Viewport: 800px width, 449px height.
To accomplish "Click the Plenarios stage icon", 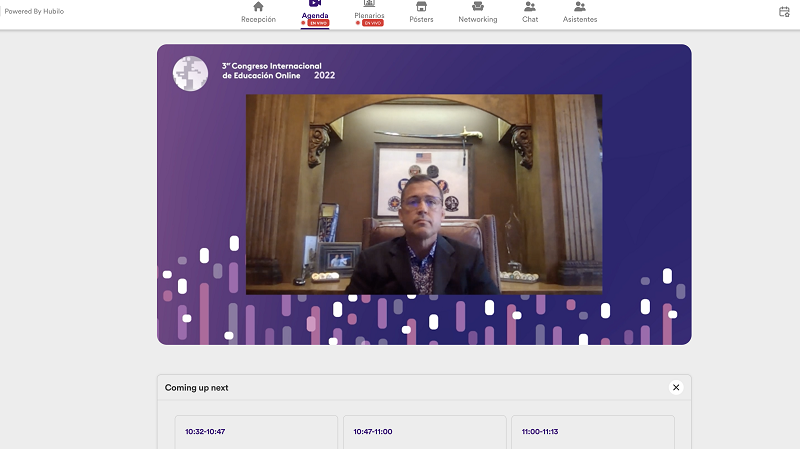I will (369, 4).
